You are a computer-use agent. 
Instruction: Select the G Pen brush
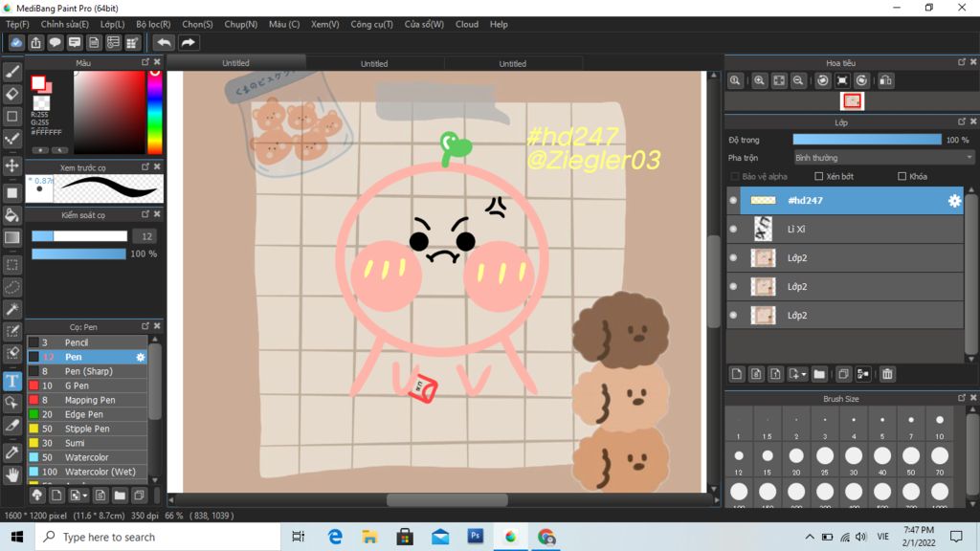(87, 386)
